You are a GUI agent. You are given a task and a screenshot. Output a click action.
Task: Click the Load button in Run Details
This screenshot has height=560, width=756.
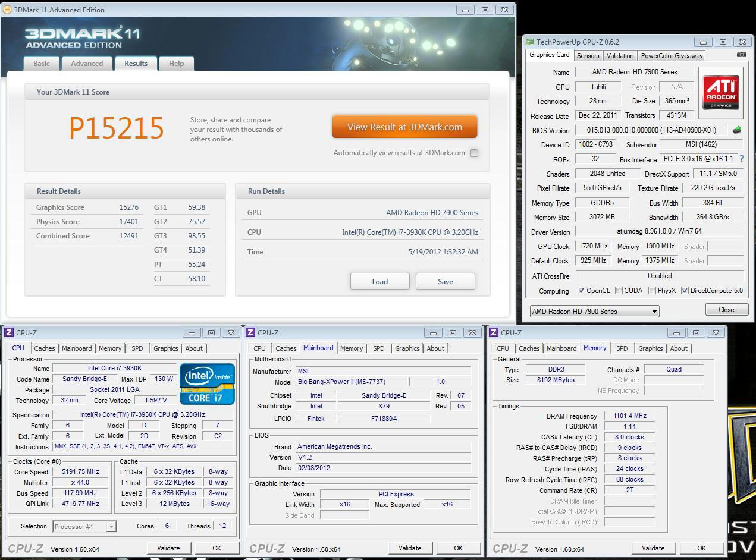380,281
